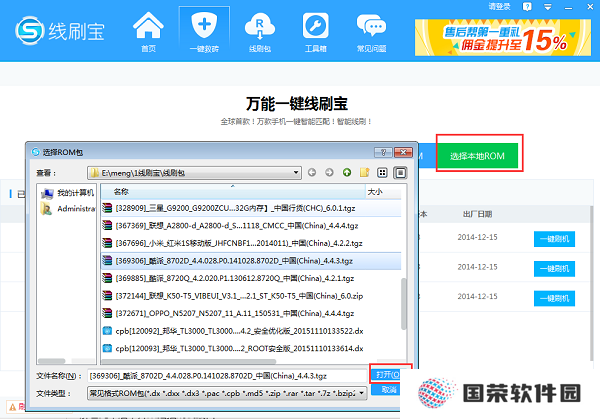The height and width of the screenshot is (419, 600).
Task: Select cpb[120093] 邦华 TL3000 ROOT安全版 dx file
Action: coord(251,349)
